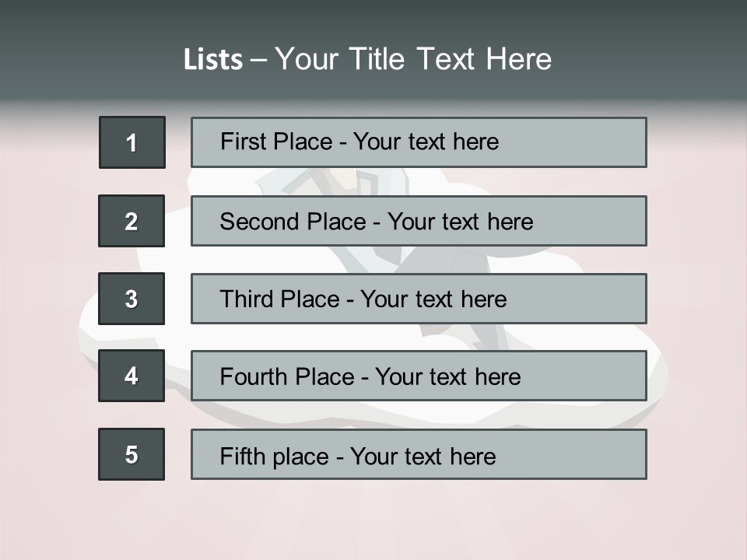This screenshot has width=747, height=560.
Task: Click the word 'Third' in list
Action: point(246,299)
